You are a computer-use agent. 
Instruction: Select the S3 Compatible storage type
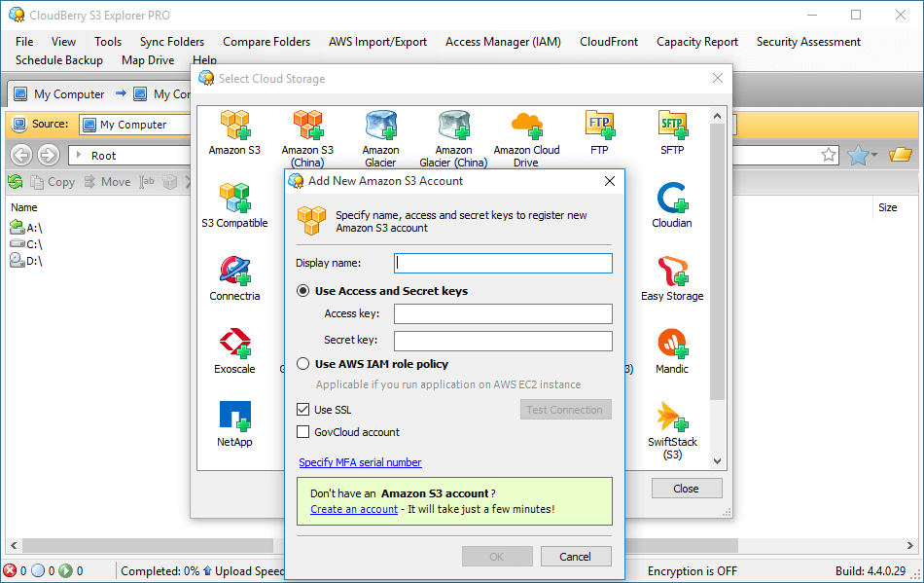(x=233, y=200)
